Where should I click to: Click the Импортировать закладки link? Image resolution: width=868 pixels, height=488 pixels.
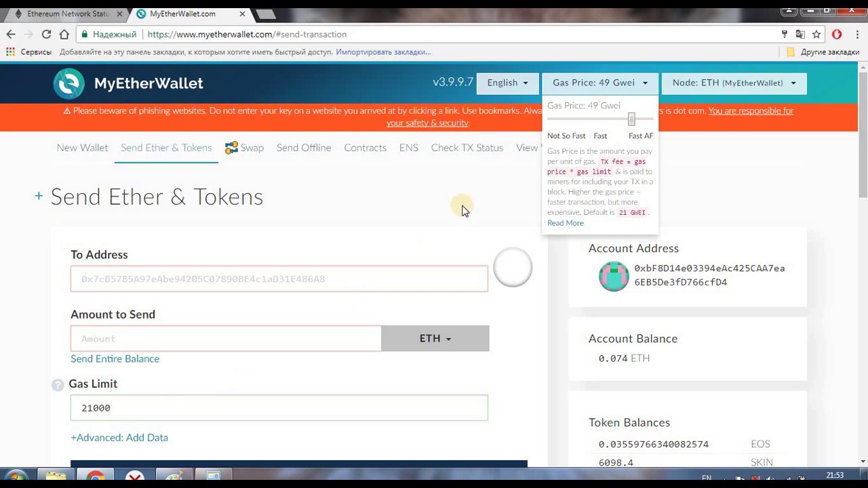pyautogui.click(x=383, y=52)
